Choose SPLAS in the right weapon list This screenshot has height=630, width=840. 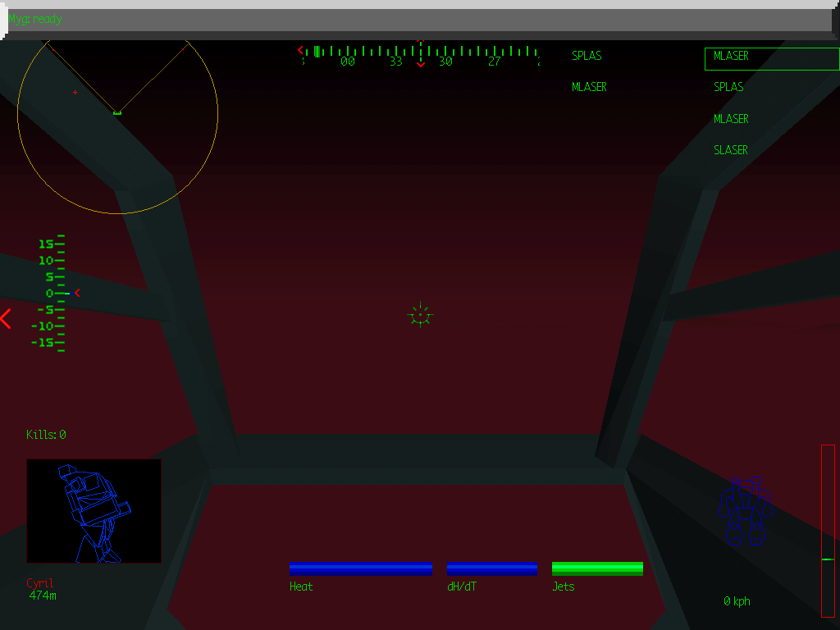[728, 87]
